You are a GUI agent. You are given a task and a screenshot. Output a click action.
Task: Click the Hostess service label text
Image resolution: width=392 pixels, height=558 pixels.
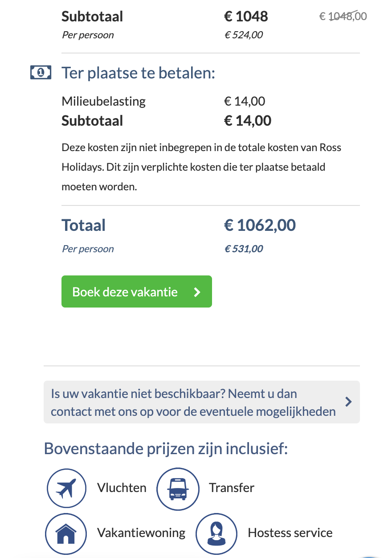[290, 533]
